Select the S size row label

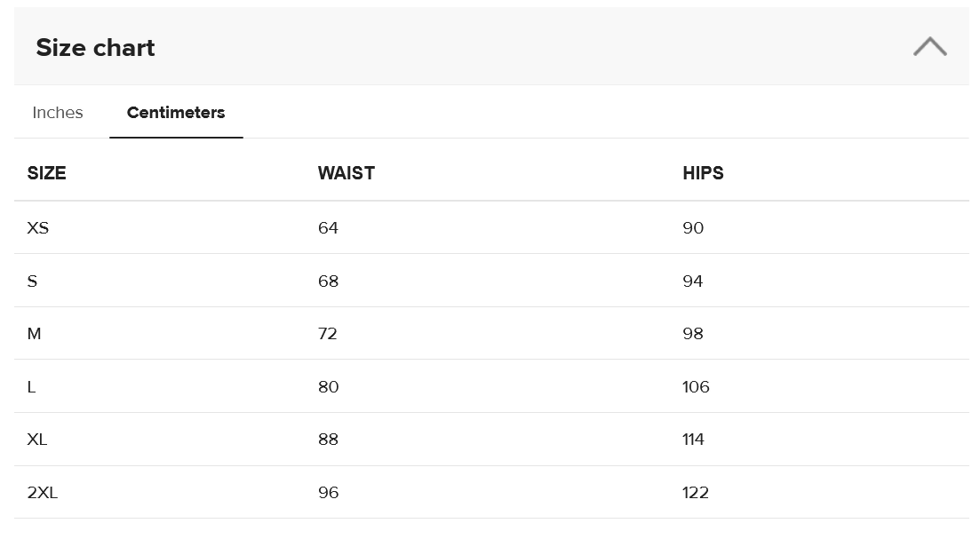click(x=33, y=281)
